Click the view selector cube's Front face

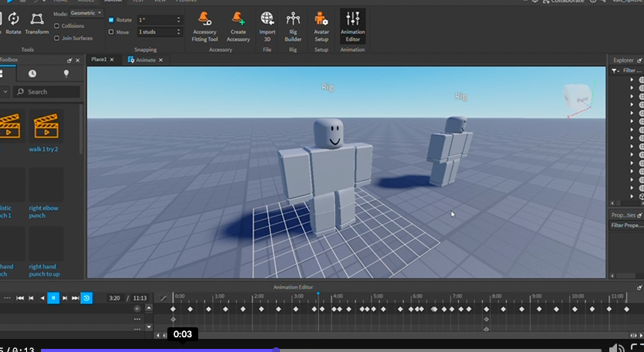coord(582,100)
